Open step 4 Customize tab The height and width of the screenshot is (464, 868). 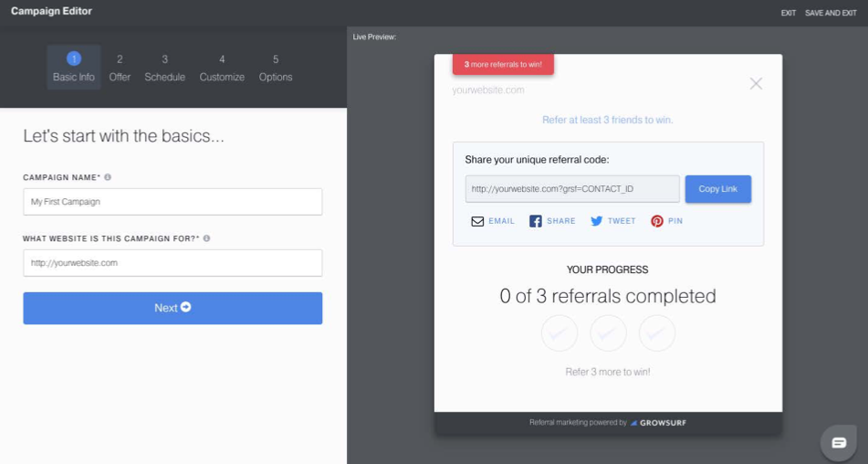pyautogui.click(x=222, y=67)
